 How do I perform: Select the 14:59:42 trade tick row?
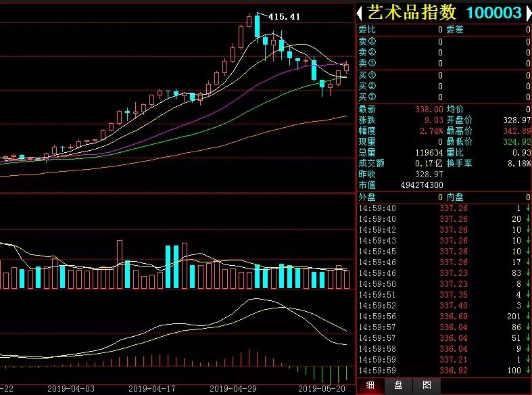[444, 230]
